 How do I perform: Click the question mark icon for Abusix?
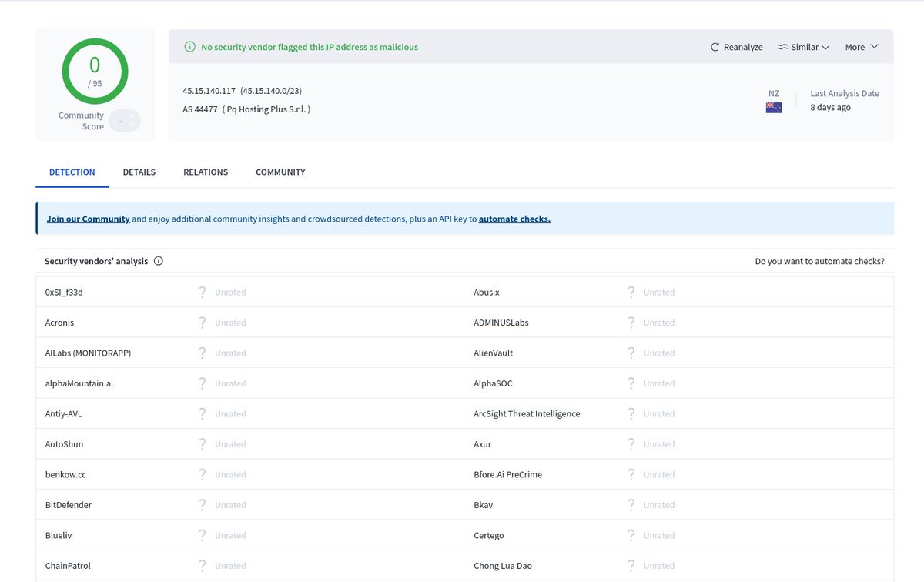pyautogui.click(x=631, y=292)
